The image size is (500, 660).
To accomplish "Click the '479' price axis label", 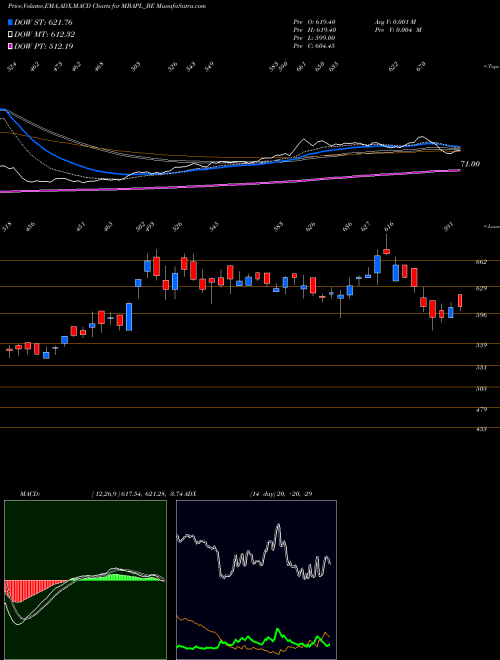I will coord(481,409).
